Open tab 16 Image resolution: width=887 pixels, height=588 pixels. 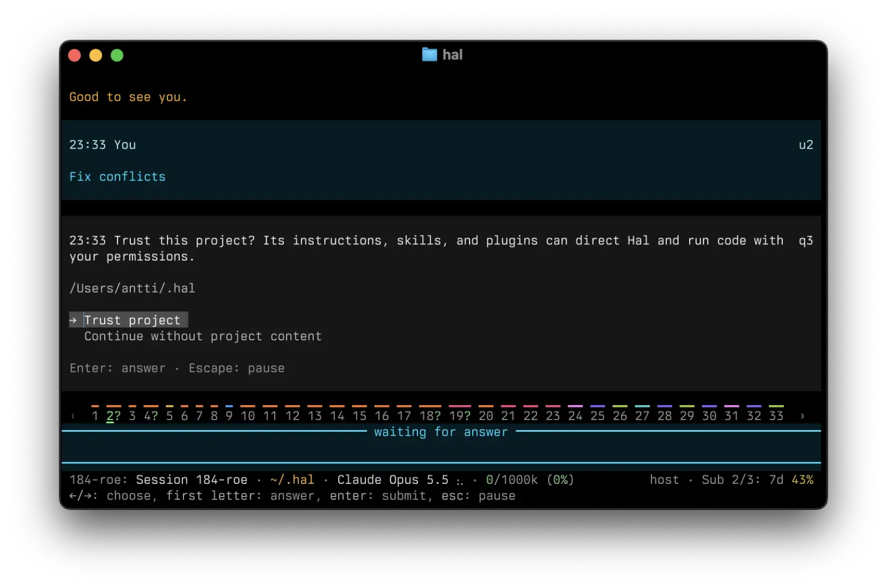(x=381, y=416)
